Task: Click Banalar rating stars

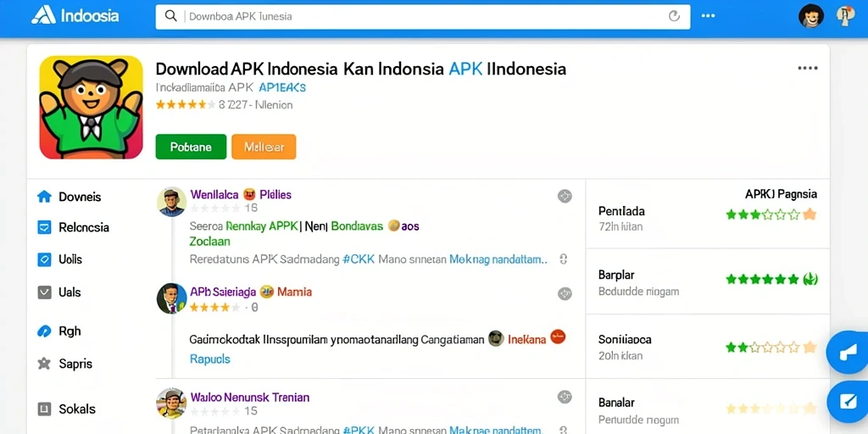Action: 771,409
